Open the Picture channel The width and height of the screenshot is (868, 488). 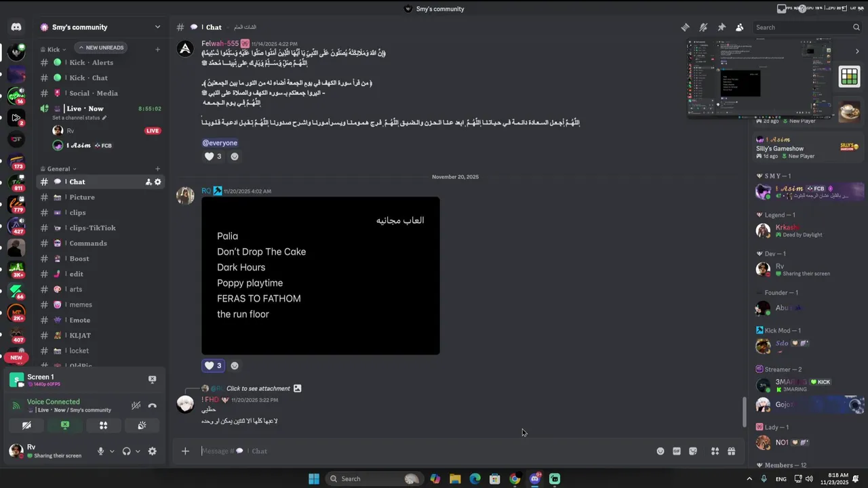tap(100, 197)
